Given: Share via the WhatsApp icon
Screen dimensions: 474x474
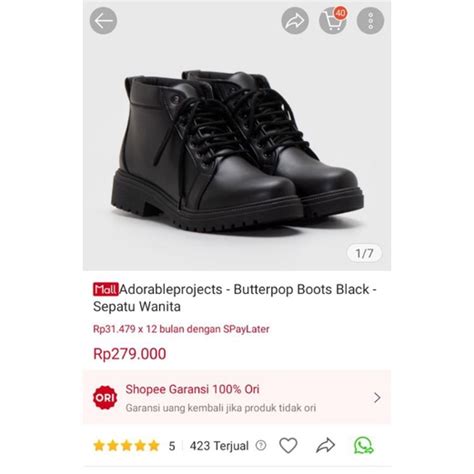Looking at the screenshot, I should pyautogui.click(x=363, y=446).
